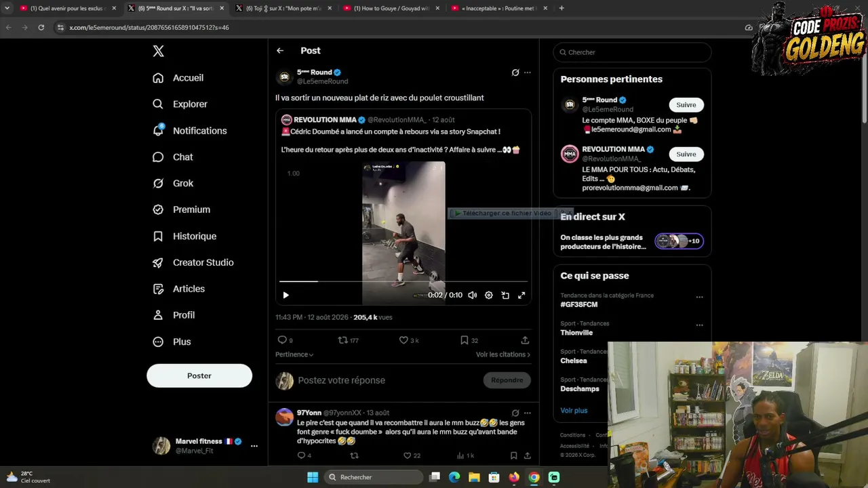Open a new browser tab

tap(561, 8)
